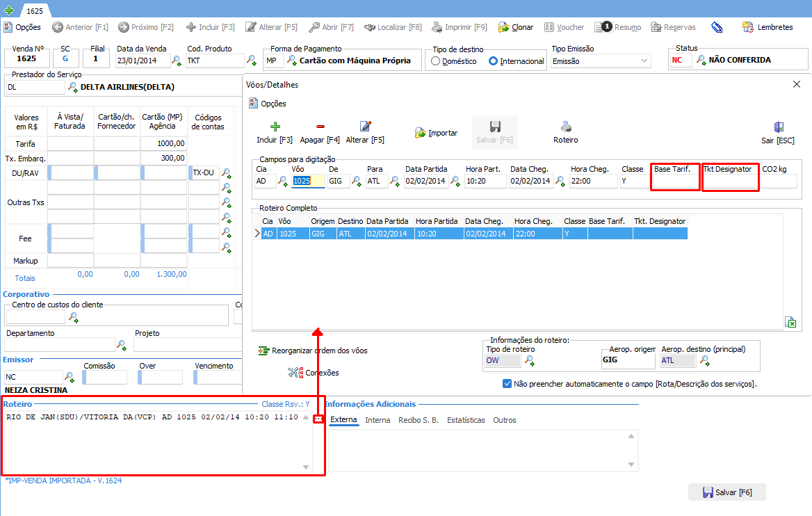Click Apagar [F4] delete flight
This screenshot has width=812, height=516.
click(320, 133)
